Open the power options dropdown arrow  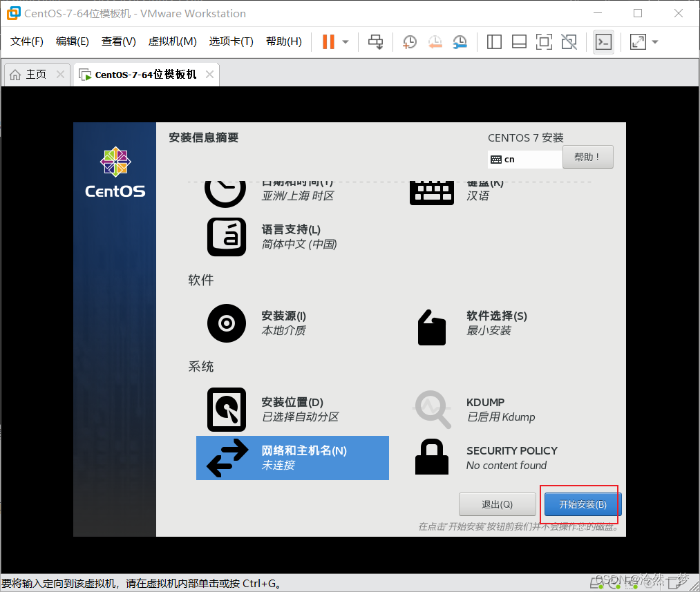pos(345,42)
